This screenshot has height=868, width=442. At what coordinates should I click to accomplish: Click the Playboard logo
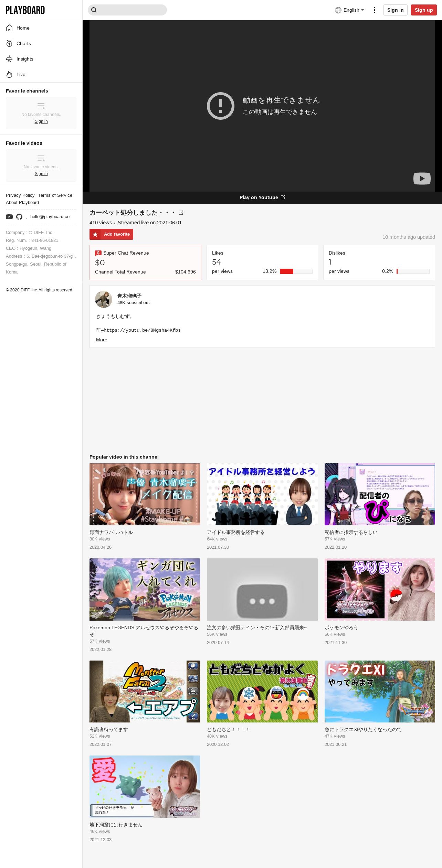[x=25, y=10]
